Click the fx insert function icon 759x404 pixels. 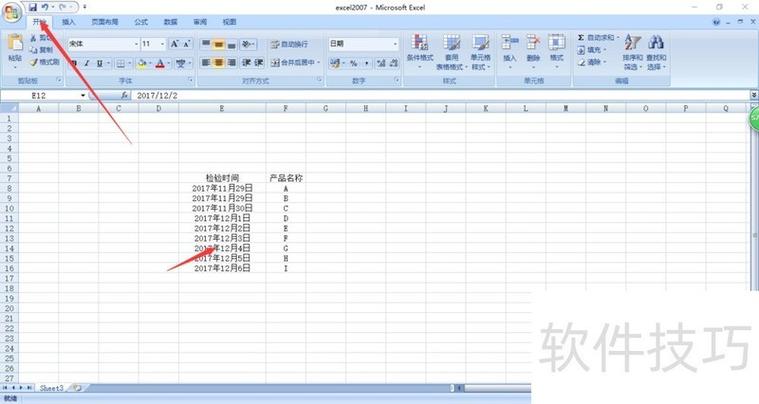(x=124, y=96)
